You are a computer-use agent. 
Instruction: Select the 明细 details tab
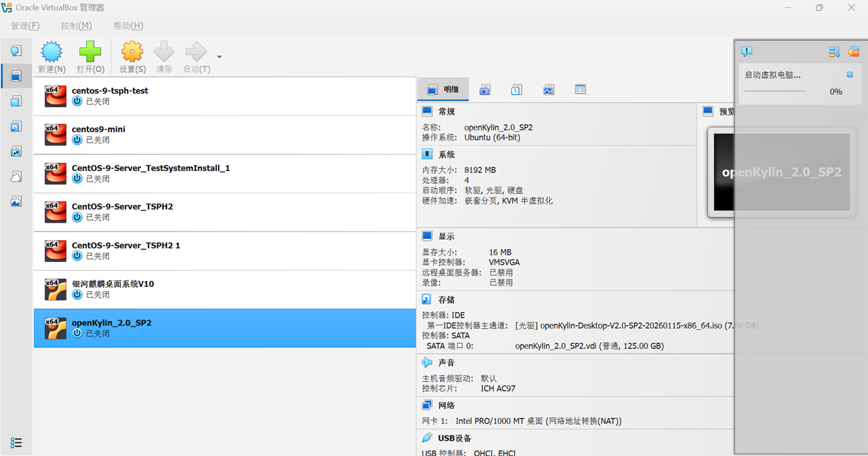click(443, 90)
